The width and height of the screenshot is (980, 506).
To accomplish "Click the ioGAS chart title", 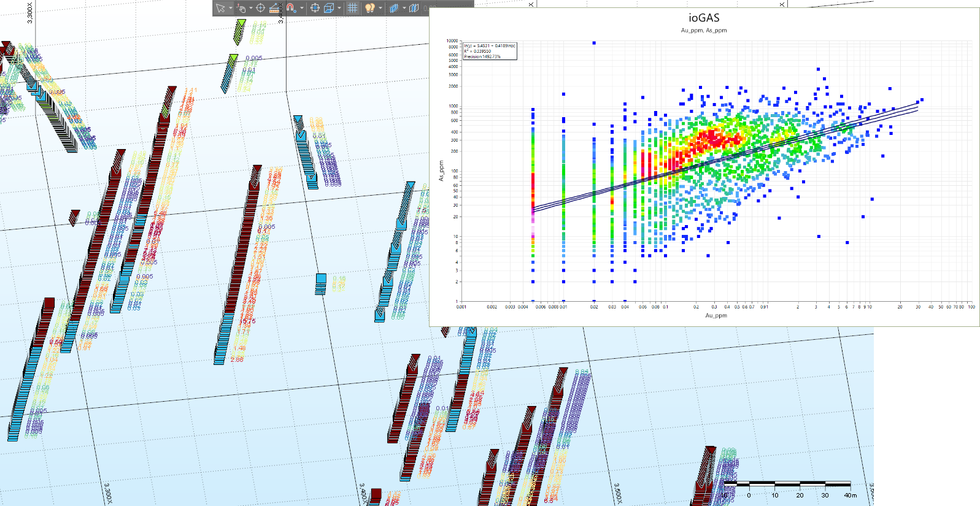I will pos(703,18).
